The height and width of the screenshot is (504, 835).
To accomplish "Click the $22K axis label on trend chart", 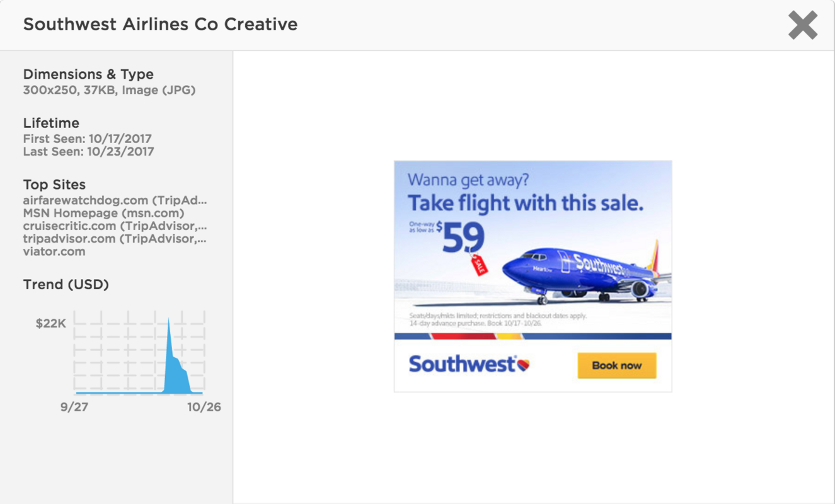I will (50, 324).
